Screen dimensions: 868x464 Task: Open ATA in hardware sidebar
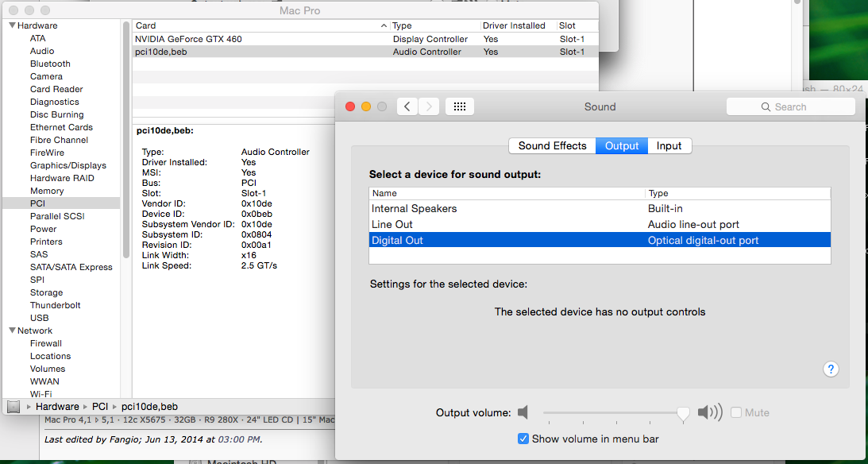pyautogui.click(x=37, y=38)
